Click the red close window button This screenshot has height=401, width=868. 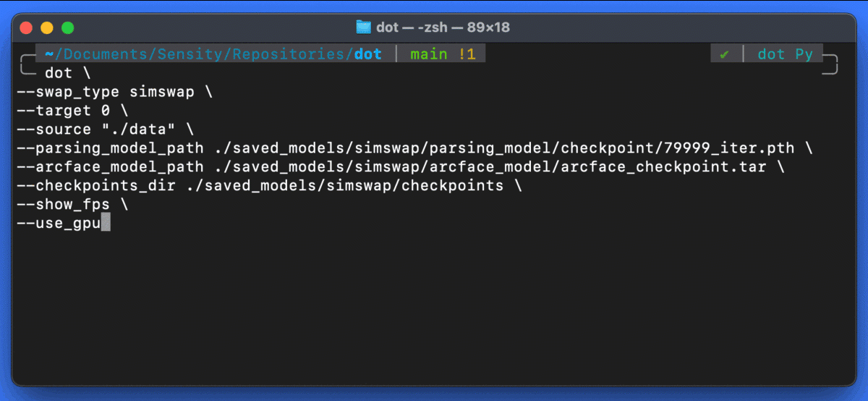coord(27,28)
